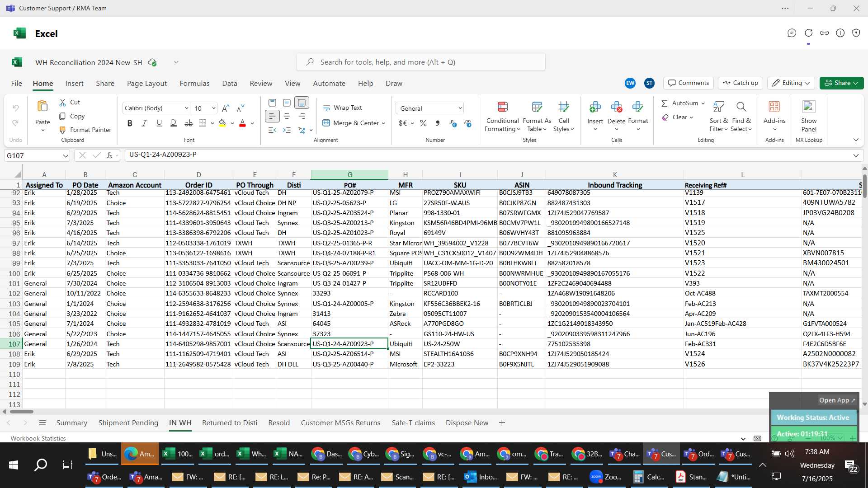Open the fill color dropdown
Viewport: 868px width, 488px height.
click(x=232, y=123)
